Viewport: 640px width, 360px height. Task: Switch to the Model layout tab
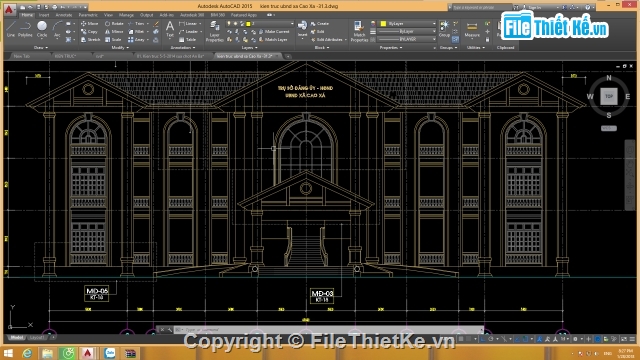point(16,338)
